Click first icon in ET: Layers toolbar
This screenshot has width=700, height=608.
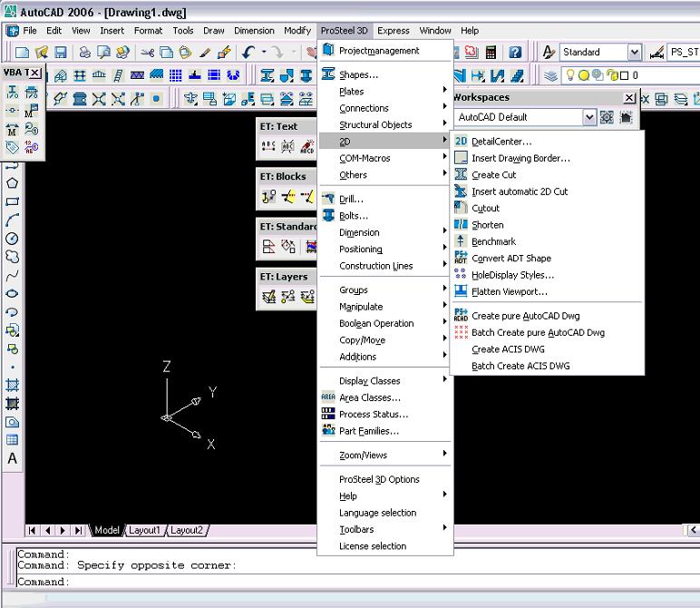pyautogui.click(x=268, y=296)
